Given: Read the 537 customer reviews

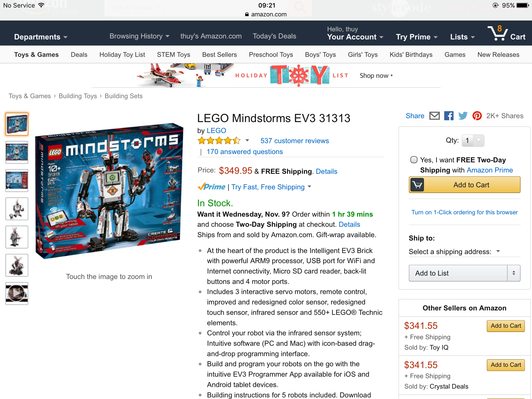Looking at the screenshot, I should [x=295, y=141].
